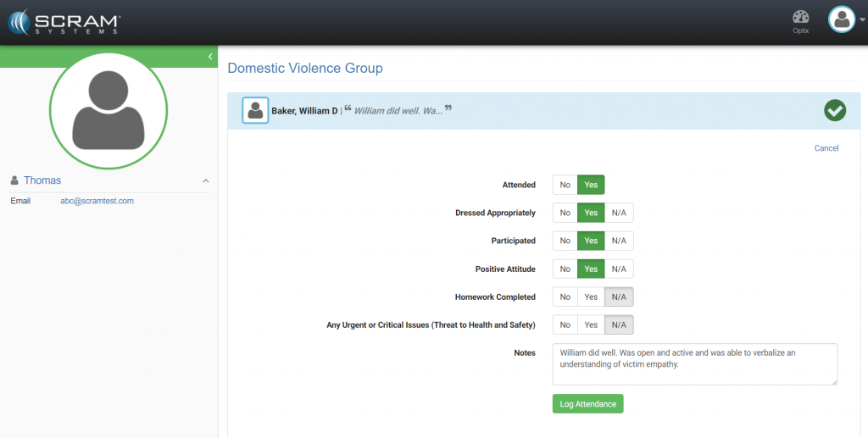Screen dimensions: 868x438
Task: Open user account avatar menu
Action: click(842, 19)
